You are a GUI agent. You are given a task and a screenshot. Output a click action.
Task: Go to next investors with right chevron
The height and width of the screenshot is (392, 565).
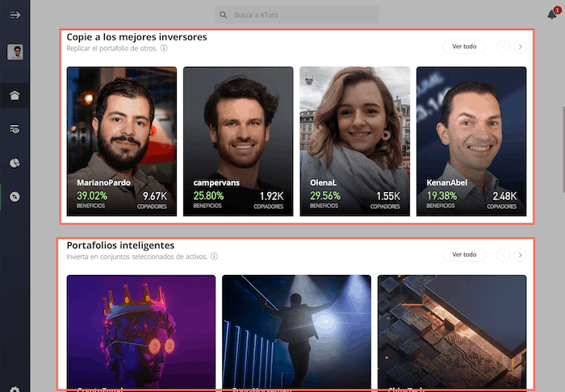[x=520, y=47]
